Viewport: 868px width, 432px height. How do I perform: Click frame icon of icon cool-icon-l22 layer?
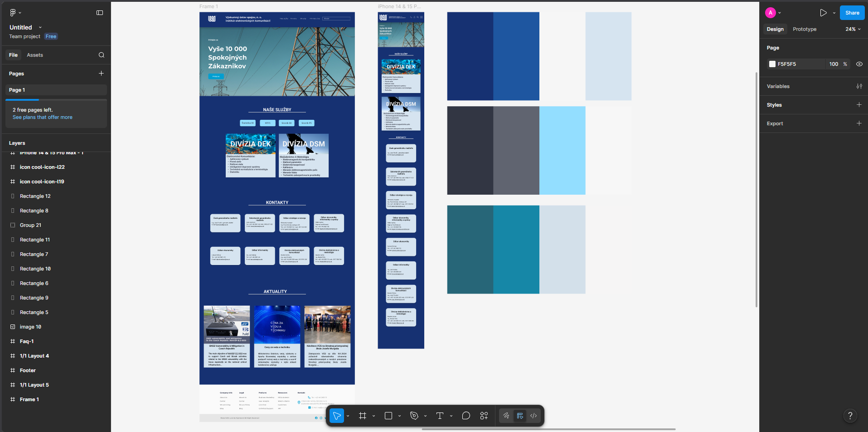coord(13,167)
